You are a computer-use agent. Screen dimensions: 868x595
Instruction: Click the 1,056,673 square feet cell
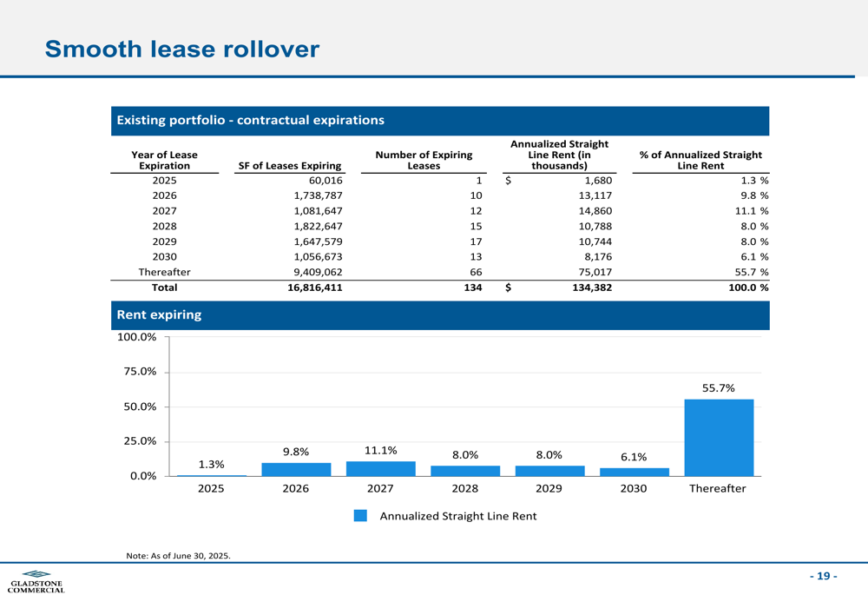(319, 257)
